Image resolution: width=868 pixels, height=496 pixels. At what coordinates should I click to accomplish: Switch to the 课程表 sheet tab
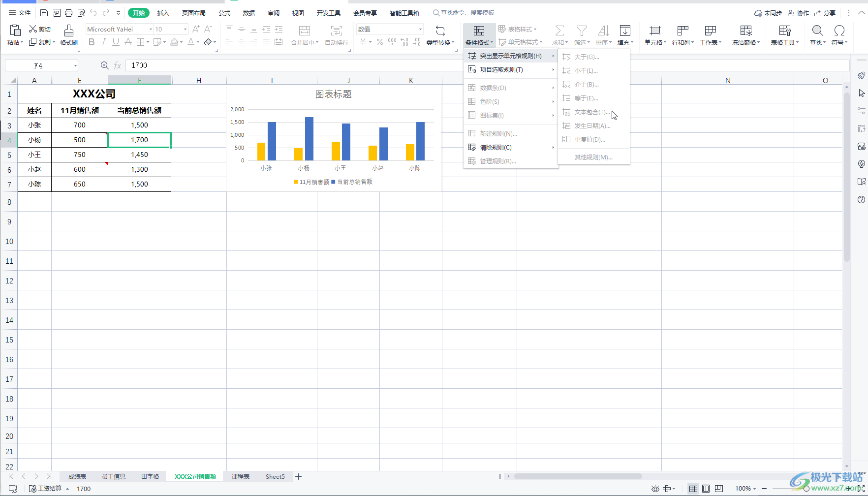[x=241, y=476]
